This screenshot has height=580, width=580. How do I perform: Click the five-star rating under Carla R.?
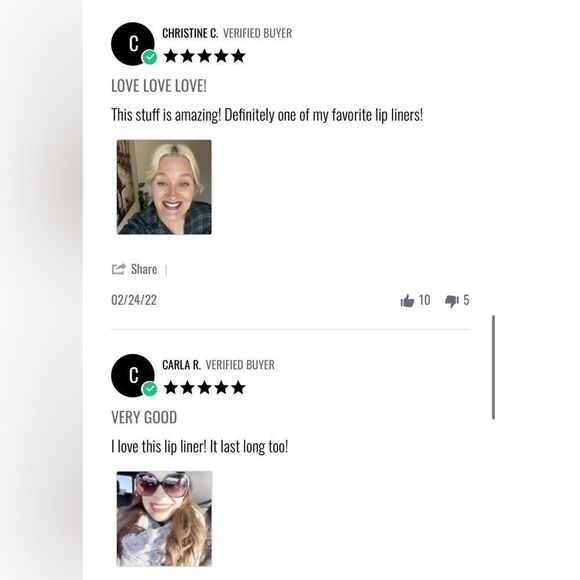pyautogui.click(x=205, y=388)
